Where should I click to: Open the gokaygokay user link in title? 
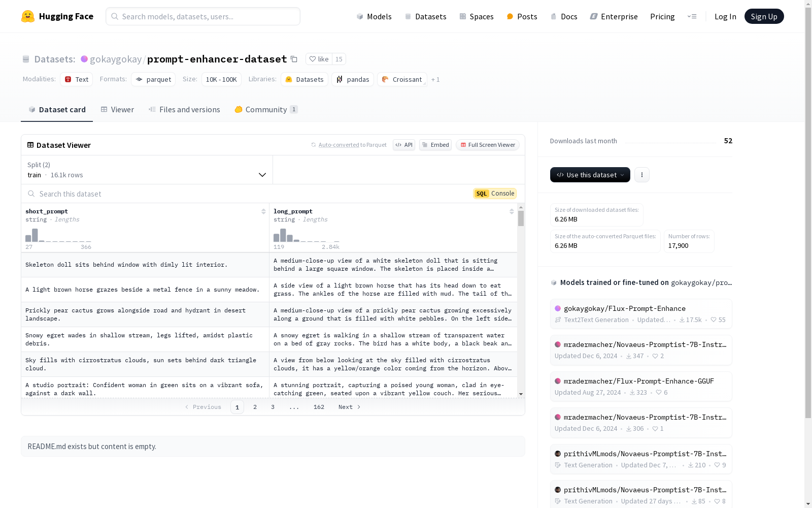click(x=116, y=59)
